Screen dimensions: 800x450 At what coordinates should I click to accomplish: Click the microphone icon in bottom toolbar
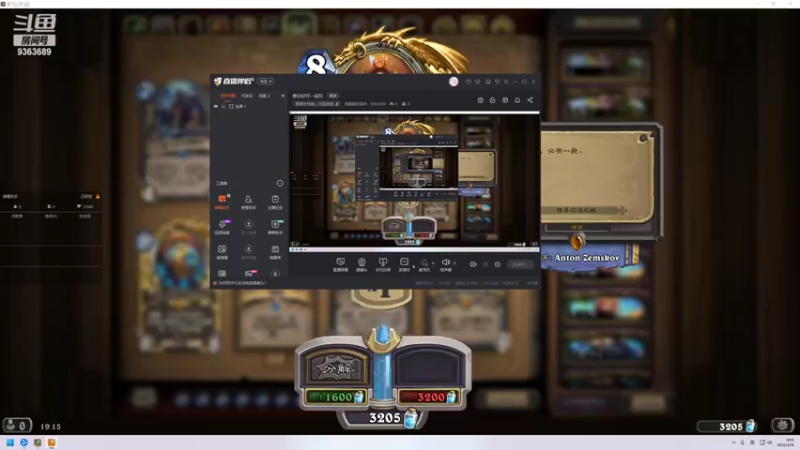click(424, 264)
